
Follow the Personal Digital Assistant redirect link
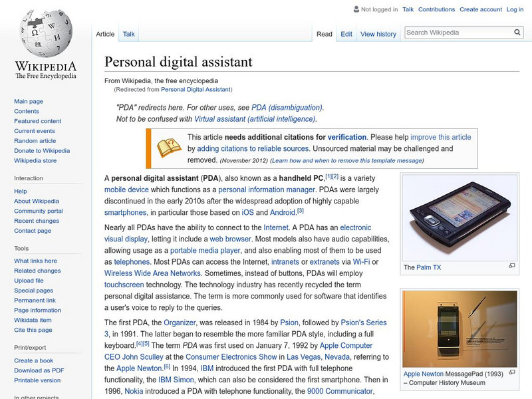(x=196, y=89)
